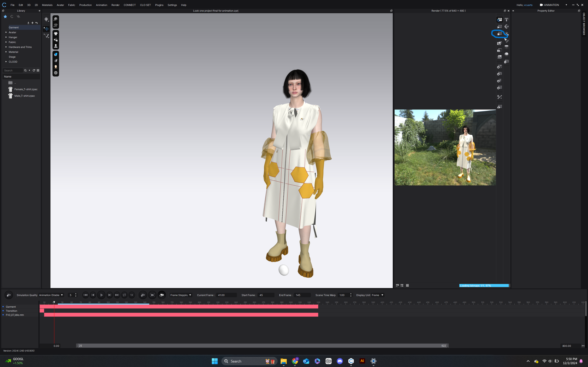Image resolution: width=588 pixels, height=367 pixels.
Task: Click the lock camera icon
Action: click(x=506, y=61)
